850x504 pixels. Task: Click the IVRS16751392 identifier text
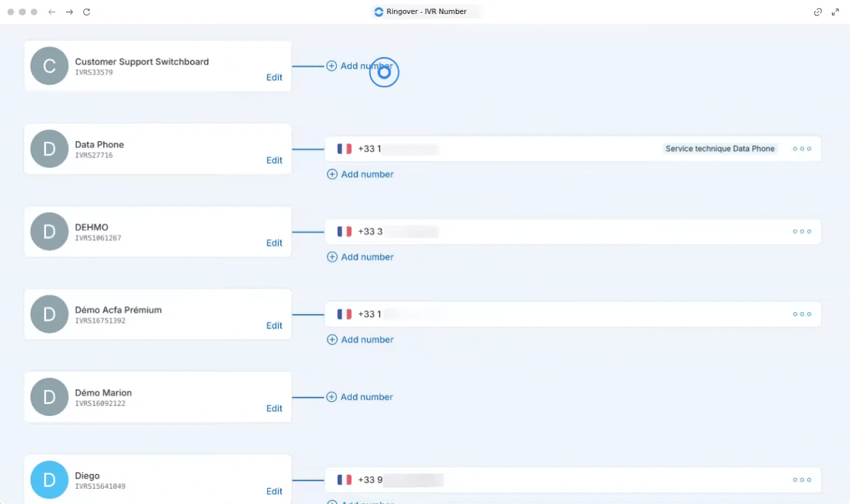pyautogui.click(x=100, y=321)
